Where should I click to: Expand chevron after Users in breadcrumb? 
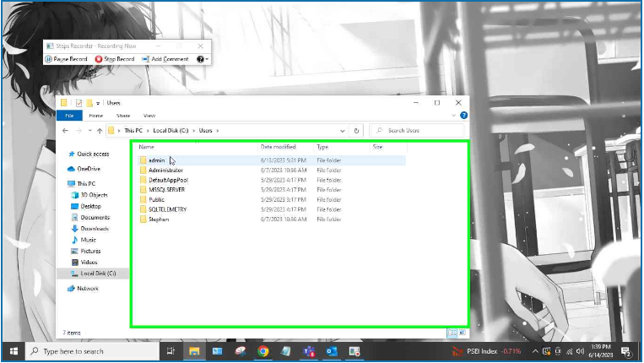tap(218, 131)
